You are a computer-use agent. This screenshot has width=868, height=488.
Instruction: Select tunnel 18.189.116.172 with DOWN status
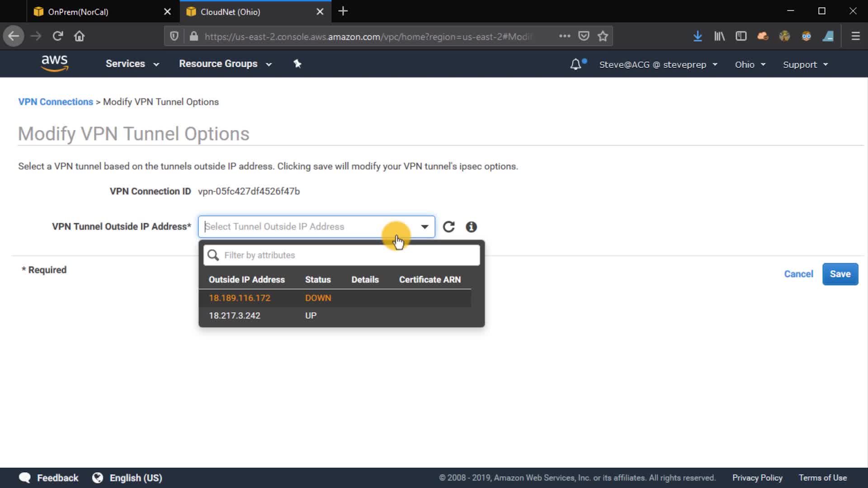pos(240,298)
